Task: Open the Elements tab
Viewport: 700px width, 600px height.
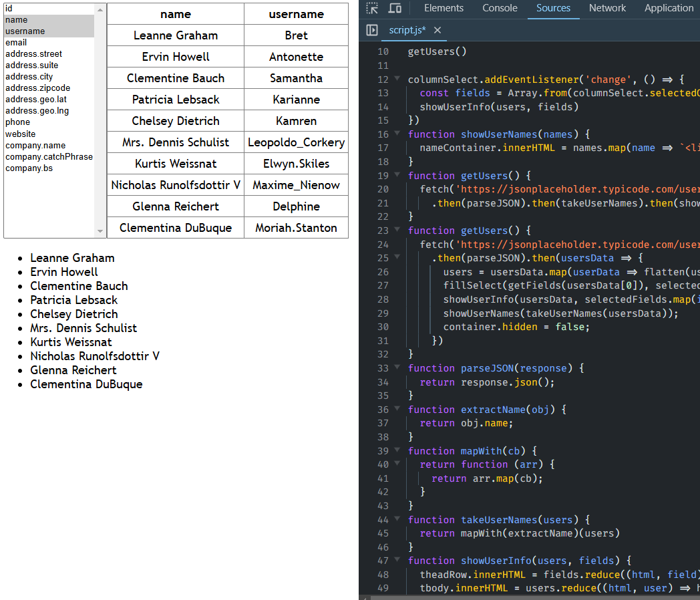Action: point(444,8)
